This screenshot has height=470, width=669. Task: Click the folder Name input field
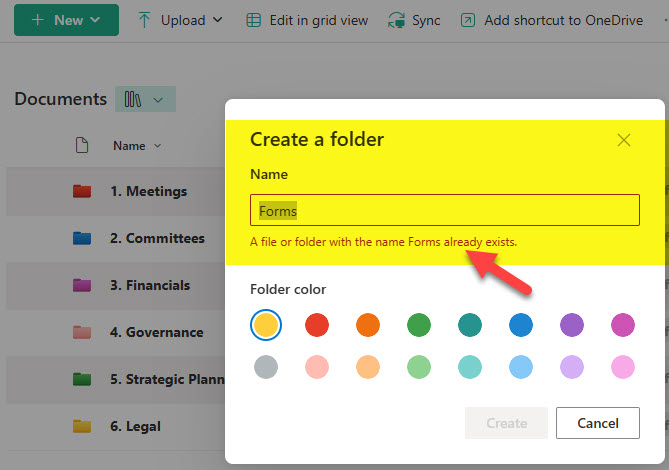[x=445, y=210]
